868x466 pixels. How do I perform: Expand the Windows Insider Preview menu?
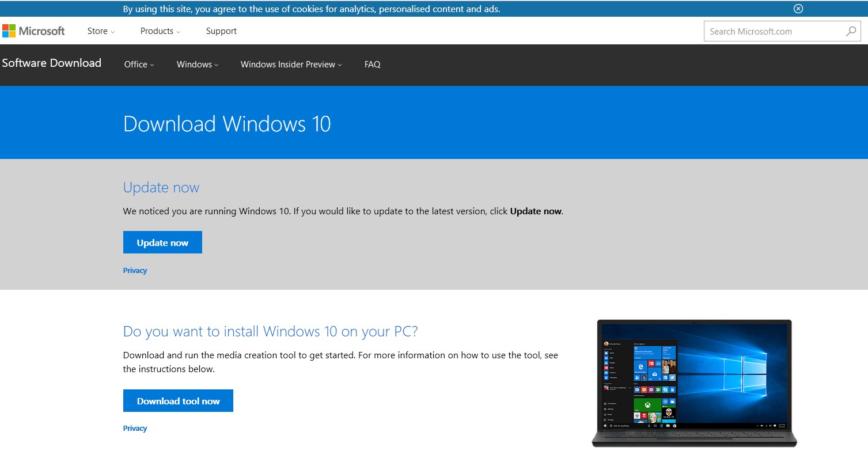tap(291, 65)
